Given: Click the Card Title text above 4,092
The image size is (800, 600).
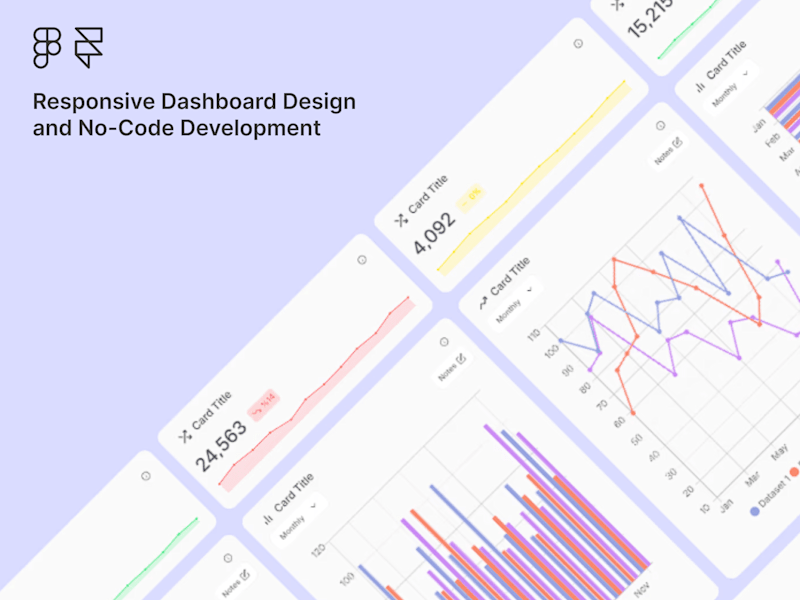Looking at the screenshot, I should (x=428, y=194).
